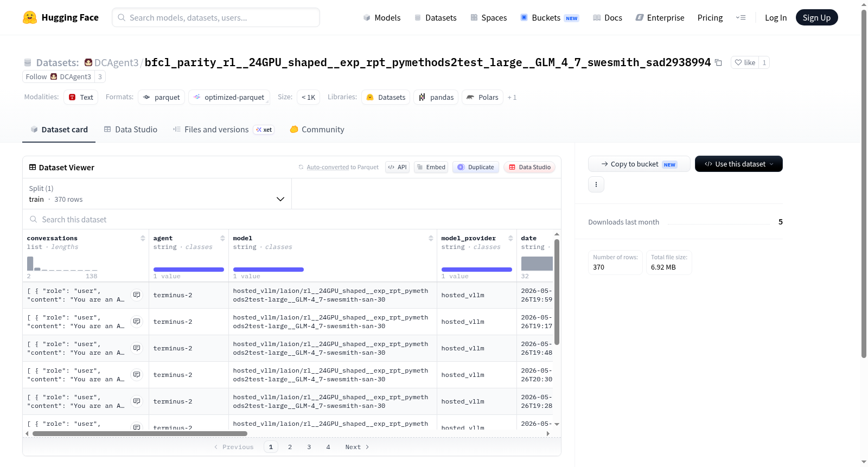
Task: Click the agent classes distribution bar
Action: pyautogui.click(x=189, y=270)
